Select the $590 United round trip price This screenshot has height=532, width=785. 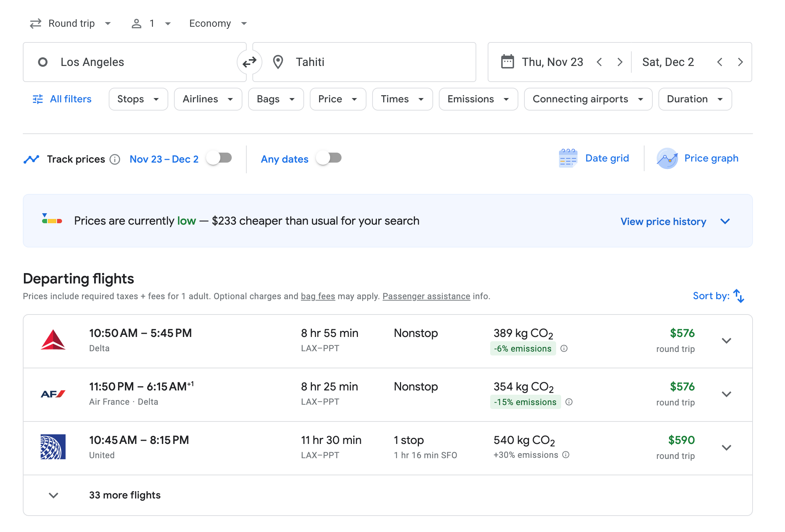point(682,440)
